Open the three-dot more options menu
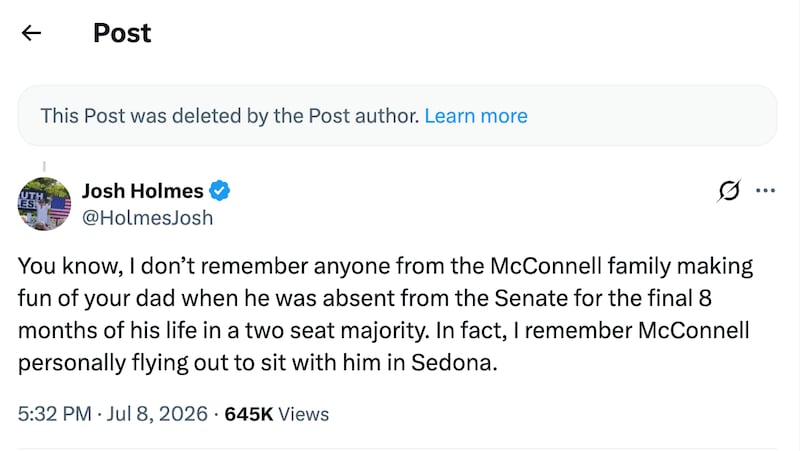Image resolution: width=800 pixels, height=451 pixels. (x=765, y=191)
